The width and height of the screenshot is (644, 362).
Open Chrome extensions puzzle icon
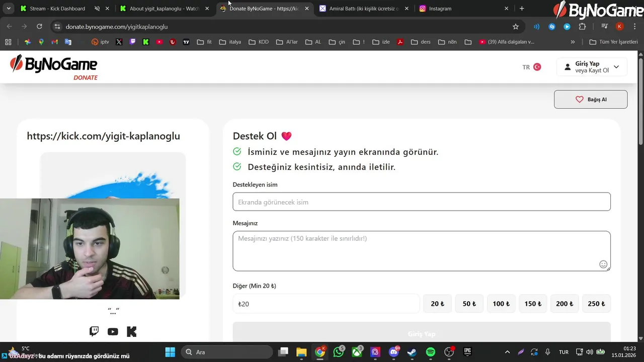point(583,27)
